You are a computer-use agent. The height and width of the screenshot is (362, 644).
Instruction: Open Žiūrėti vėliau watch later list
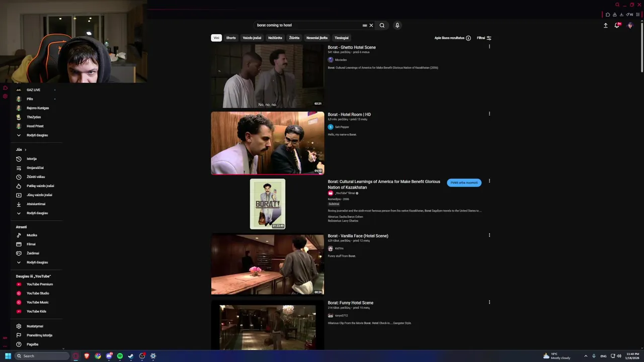point(35,177)
